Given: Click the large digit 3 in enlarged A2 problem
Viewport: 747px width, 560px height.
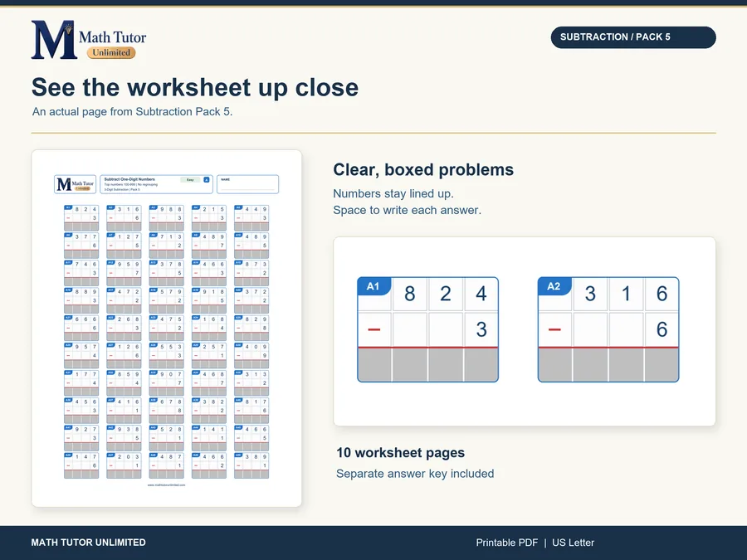Looking at the screenshot, I should click(x=590, y=294).
